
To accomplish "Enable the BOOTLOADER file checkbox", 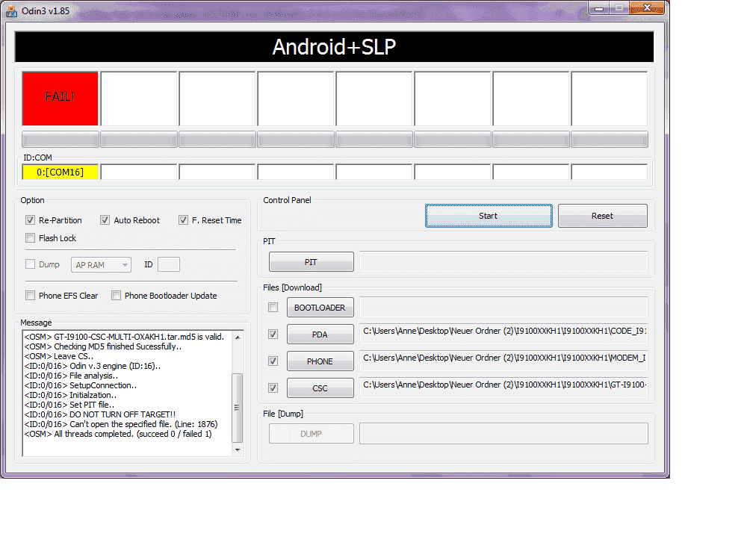I will coord(273,308).
